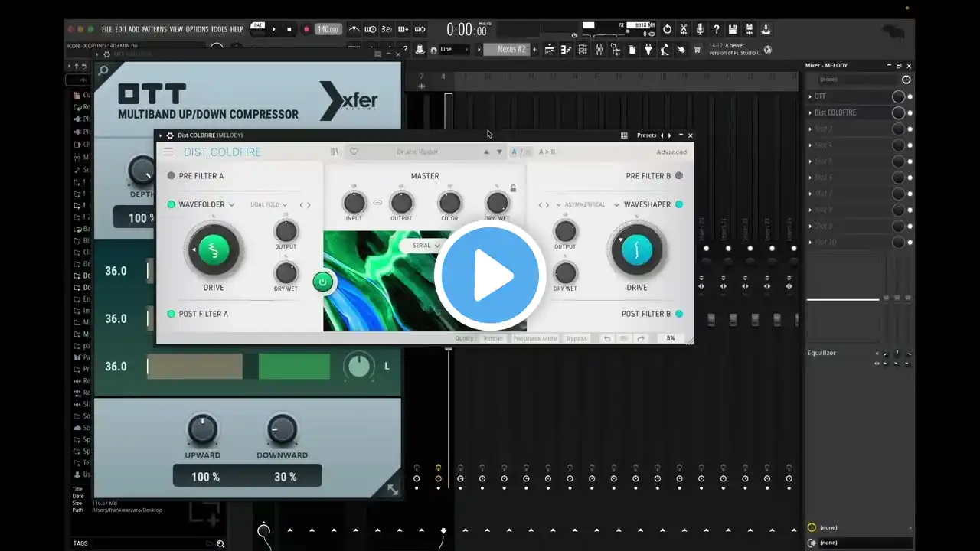Viewport: 980px width, 551px height.
Task: Toggle the Post Filter B enable dot
Action: pos(679,314)
